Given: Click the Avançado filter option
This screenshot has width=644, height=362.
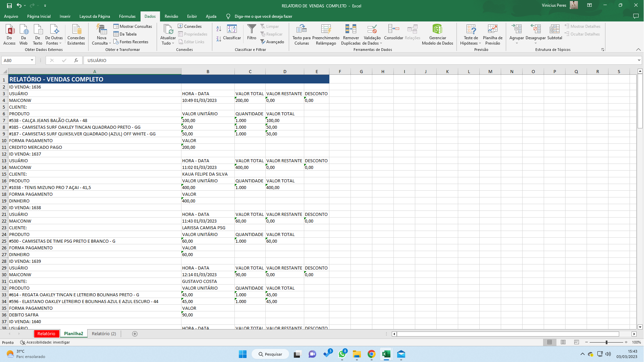Looking at the screenshot, I should 272,42.
